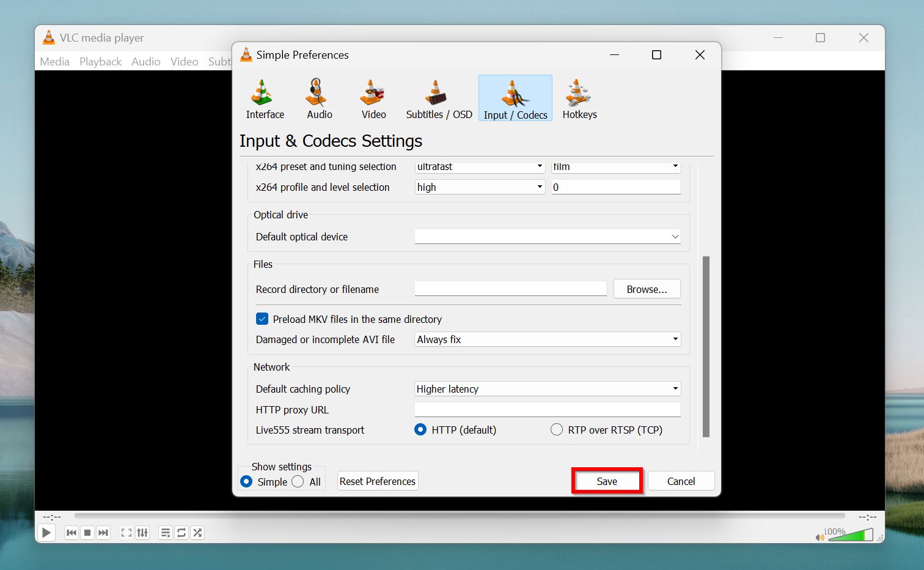Select HTTP (default) stream transport
The height and width of the screenshot is (570, 924).
420,429
